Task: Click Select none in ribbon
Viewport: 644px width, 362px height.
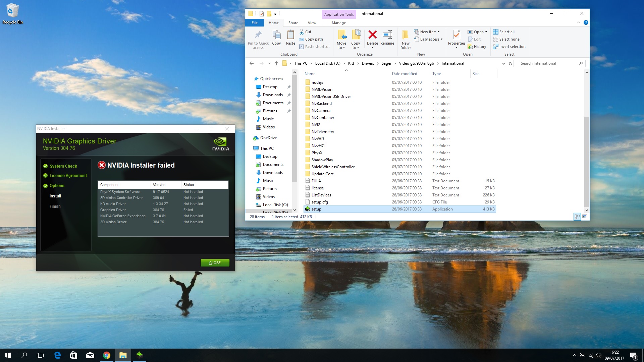Action: coord(506,39)
